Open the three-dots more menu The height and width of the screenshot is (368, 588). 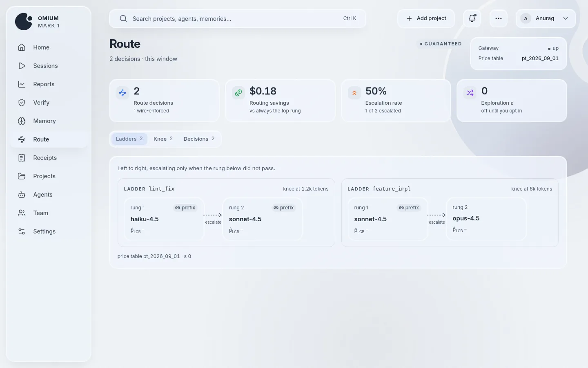pyautogui.click(x=498, y=18)
